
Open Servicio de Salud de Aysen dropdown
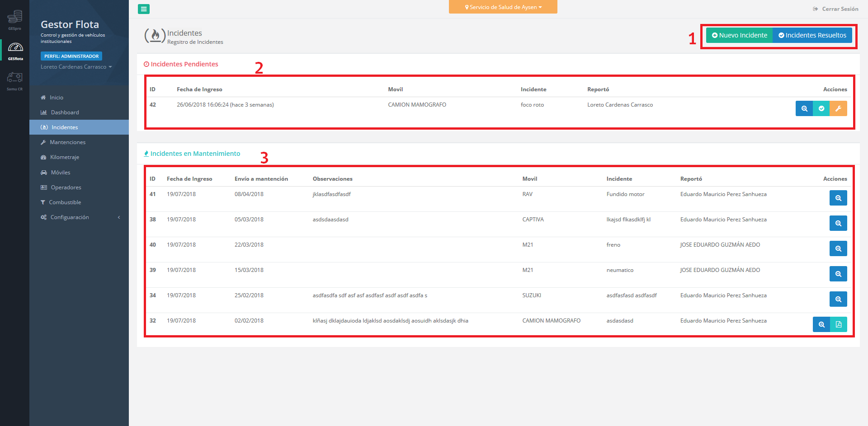503,7
